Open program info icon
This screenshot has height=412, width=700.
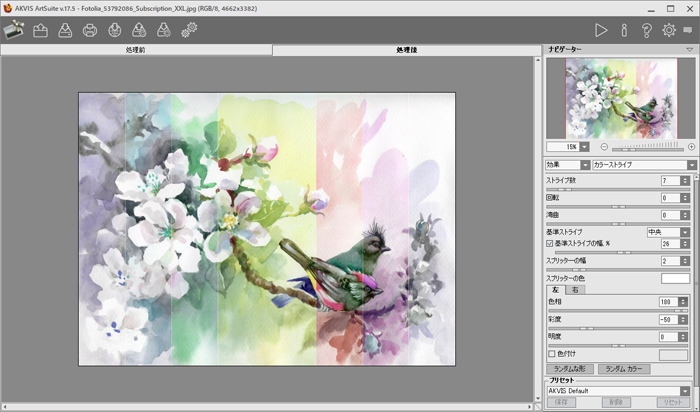[x=624, y=30]
